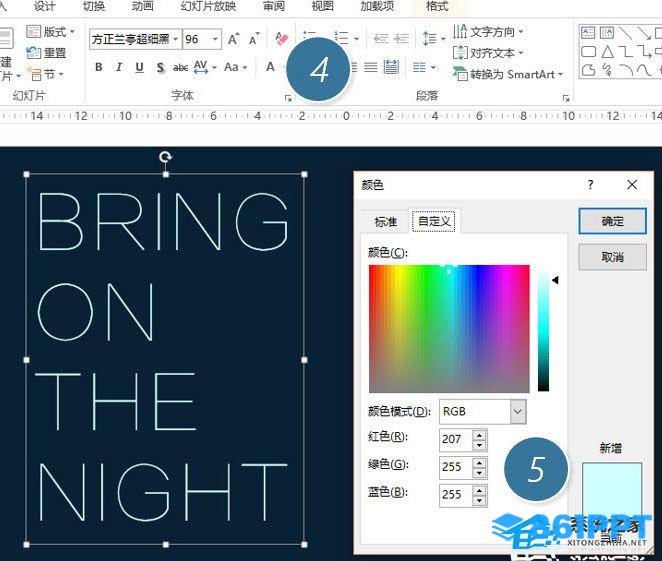Screen dimensions: 662x561
Task: Open the Add-ins ribbon tab
Action: tap(377, 6)
